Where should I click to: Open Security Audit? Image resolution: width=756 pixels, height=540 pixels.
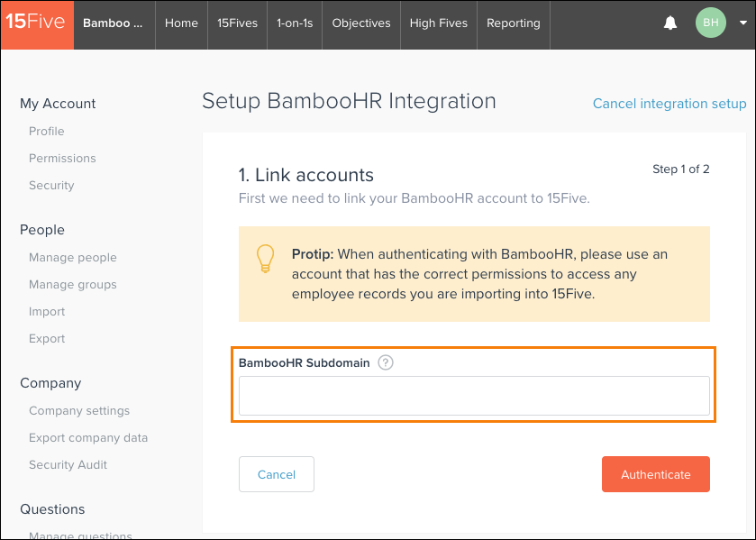tap(68, 464)
